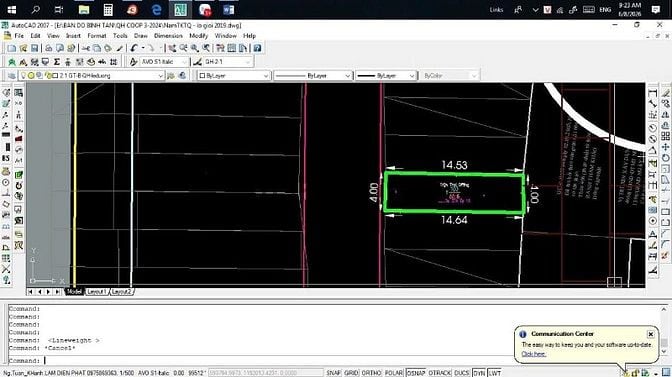Click the Layer Previous icon
The image size is (672, 377).
(171, 76)
